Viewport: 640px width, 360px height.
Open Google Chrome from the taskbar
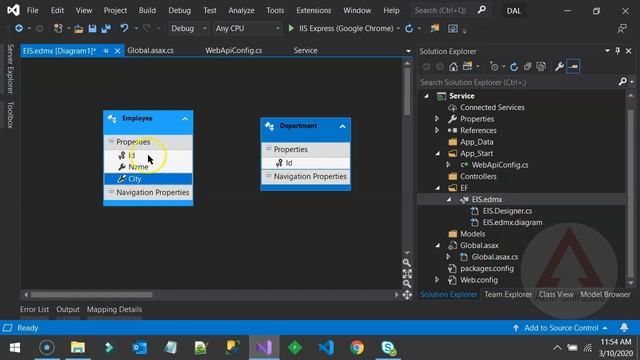tap(357, 348)
